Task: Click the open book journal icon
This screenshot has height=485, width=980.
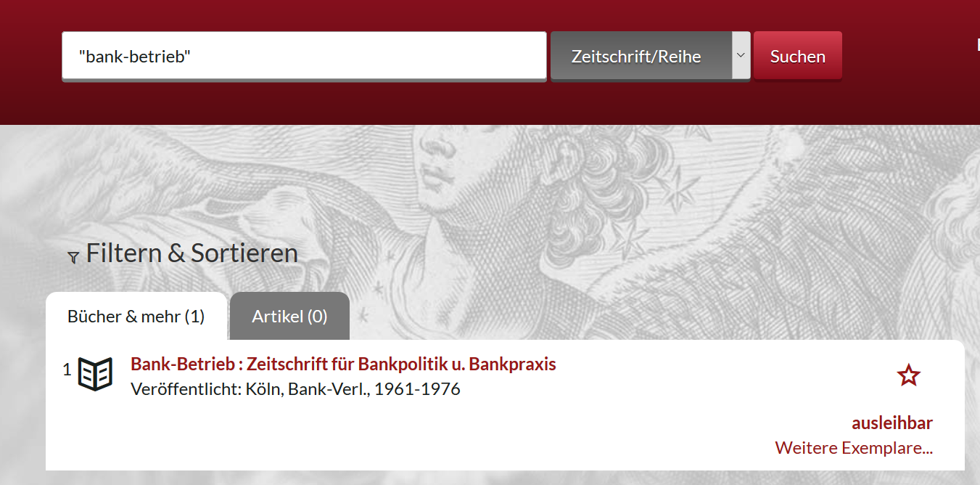Action: (95, 374)
